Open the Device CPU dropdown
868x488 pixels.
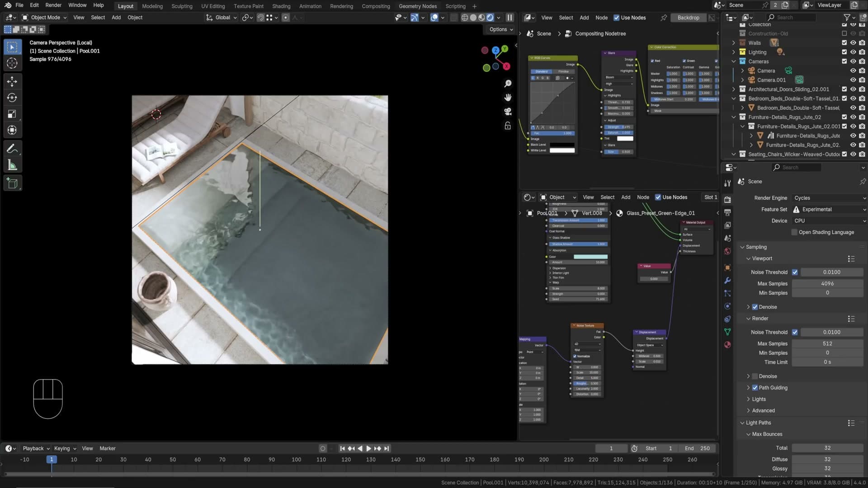[829, 221]
